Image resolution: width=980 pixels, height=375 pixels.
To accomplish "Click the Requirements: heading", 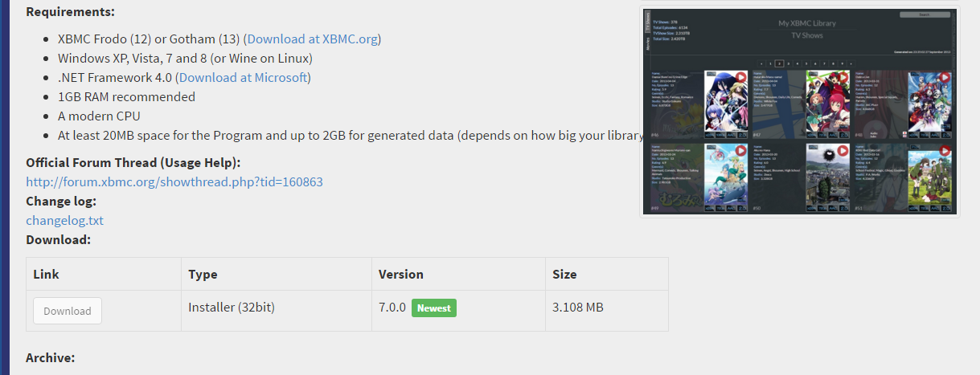I will (x=70, y=12).
